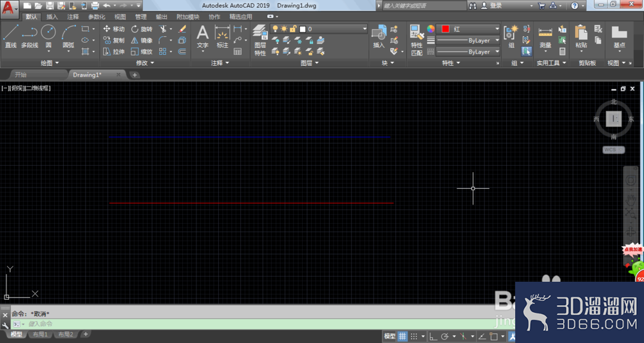Open the red (红) color dropdown
Viewport: 644px width, 343px height.
point(468,29)
